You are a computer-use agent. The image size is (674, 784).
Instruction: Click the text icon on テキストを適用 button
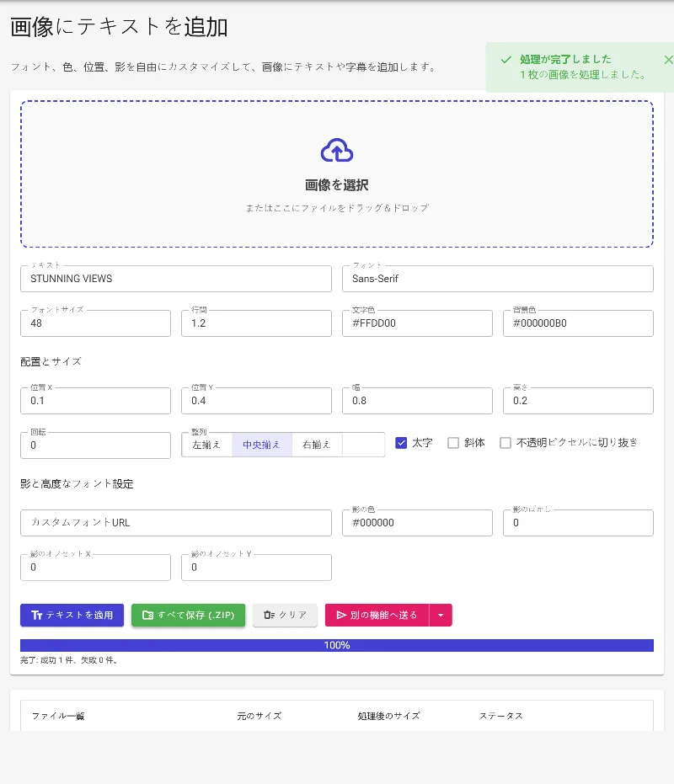point(36,615)
